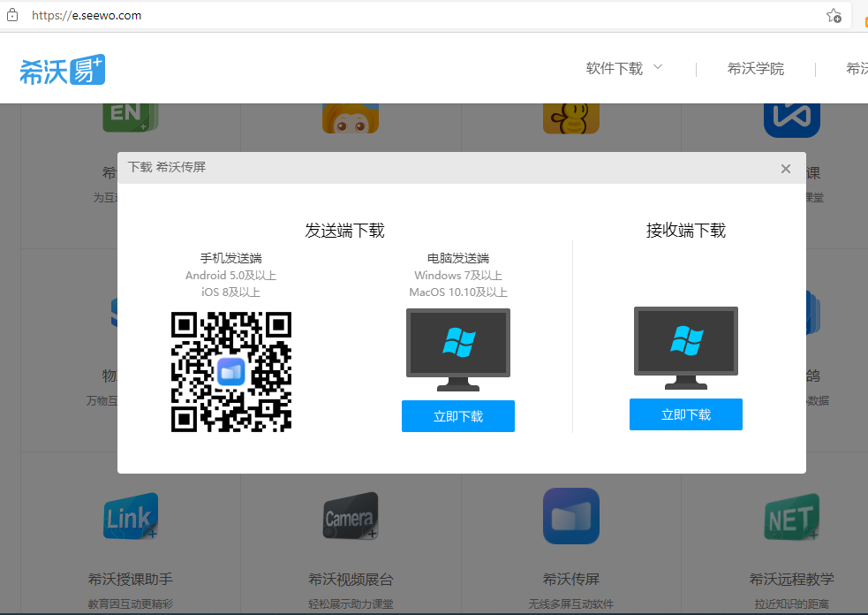This screenshot has width=868, height=615.
Task: Add page to favorites with star icon
Action: pos(834,16)
